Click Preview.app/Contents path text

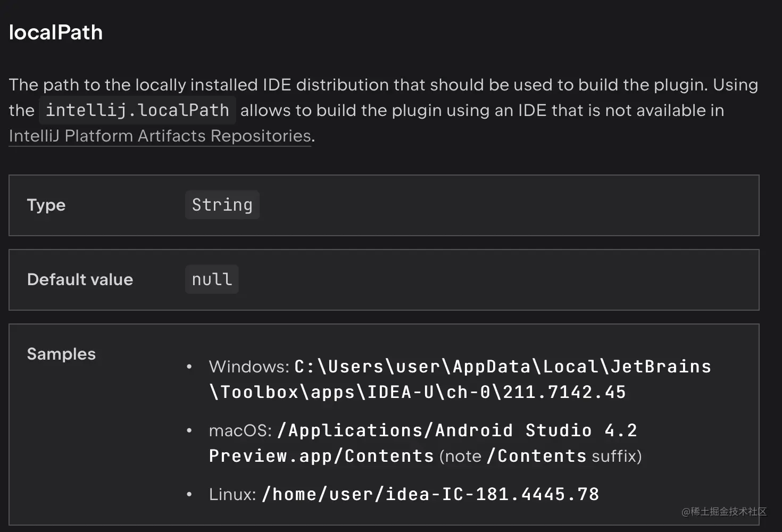pyautogui.click(x=321, y=456)
